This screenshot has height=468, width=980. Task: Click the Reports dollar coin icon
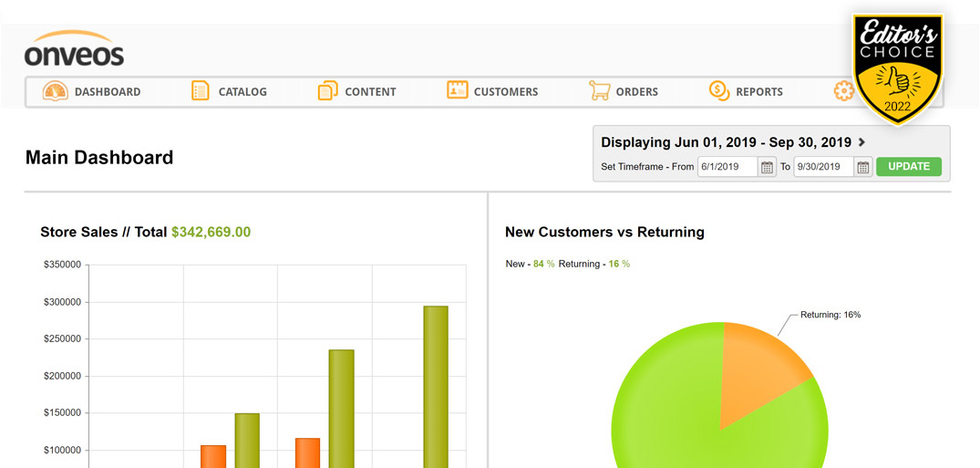tap(719, 90)
